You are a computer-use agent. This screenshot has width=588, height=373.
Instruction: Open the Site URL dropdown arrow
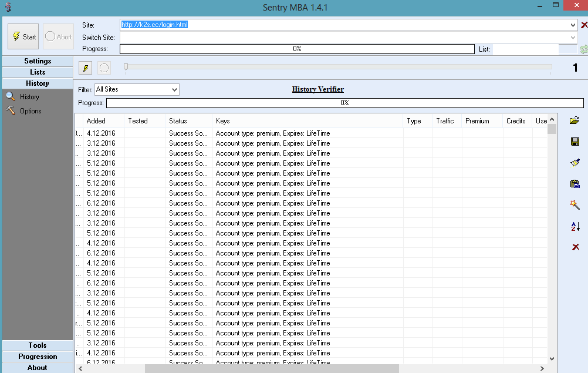click(x=573, y=25)
